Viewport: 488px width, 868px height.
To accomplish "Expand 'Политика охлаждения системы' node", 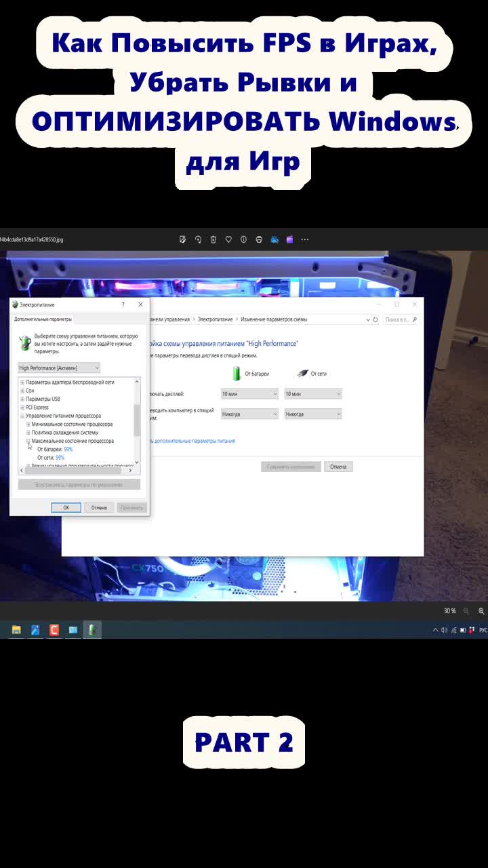I will 28,433.
